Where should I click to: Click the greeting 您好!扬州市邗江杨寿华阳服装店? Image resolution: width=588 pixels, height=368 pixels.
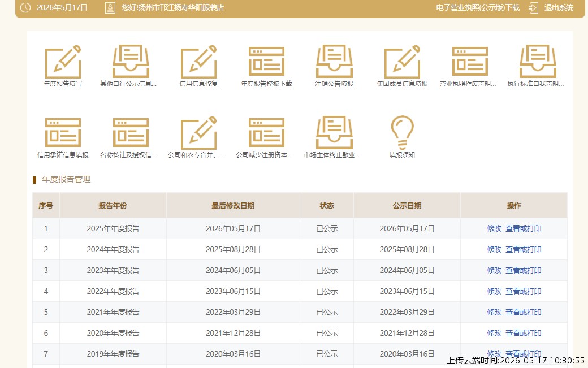click(172, 7)
